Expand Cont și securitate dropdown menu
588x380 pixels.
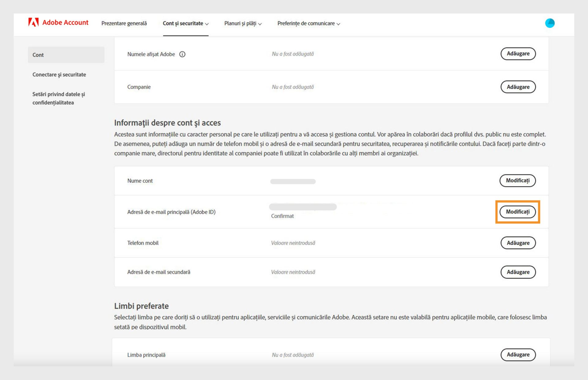[185, 24]
